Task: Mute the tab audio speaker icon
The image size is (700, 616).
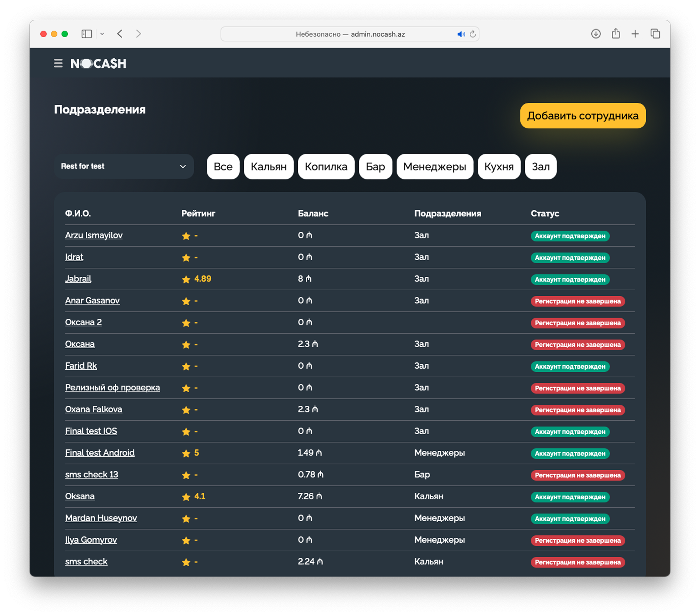Action: click(x=461, y=34)
